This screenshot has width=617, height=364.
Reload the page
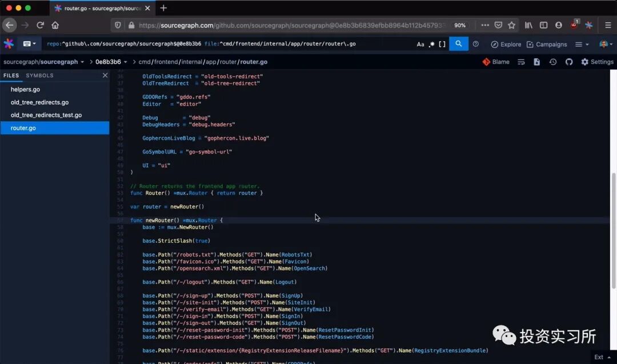point(40,25)
